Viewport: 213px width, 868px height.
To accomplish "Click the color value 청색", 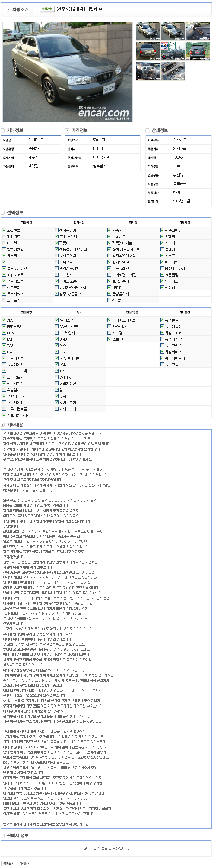I will coord(176,193).
